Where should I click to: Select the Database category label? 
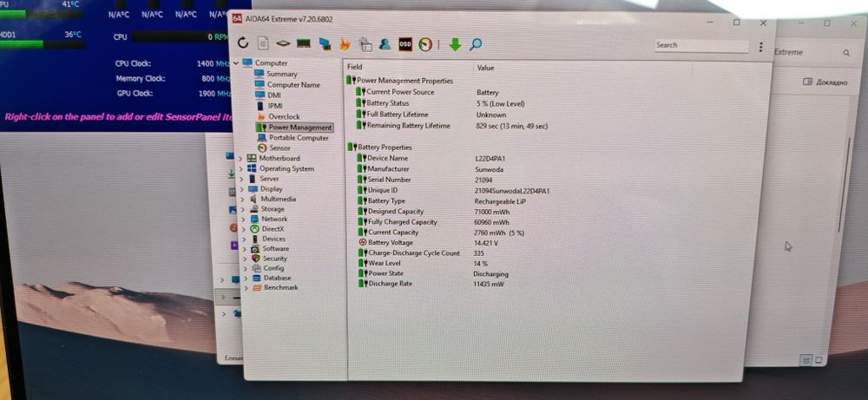[x=278, y=278]
